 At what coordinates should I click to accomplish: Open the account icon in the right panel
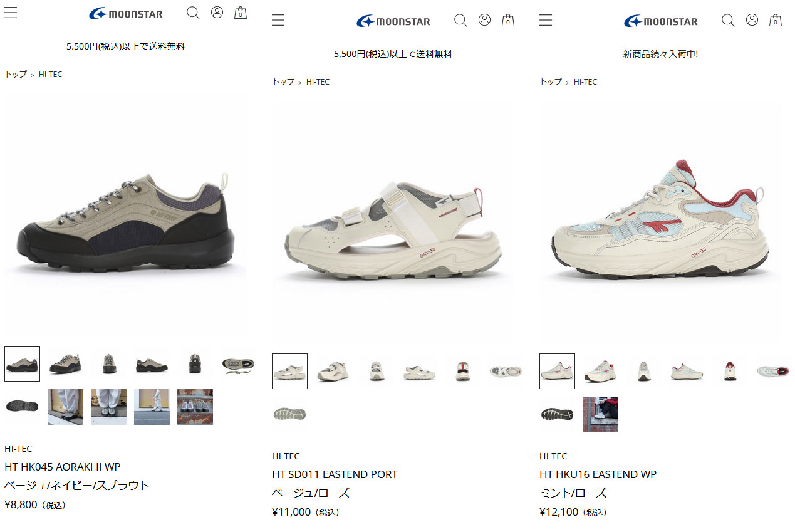tap(752, 20)
